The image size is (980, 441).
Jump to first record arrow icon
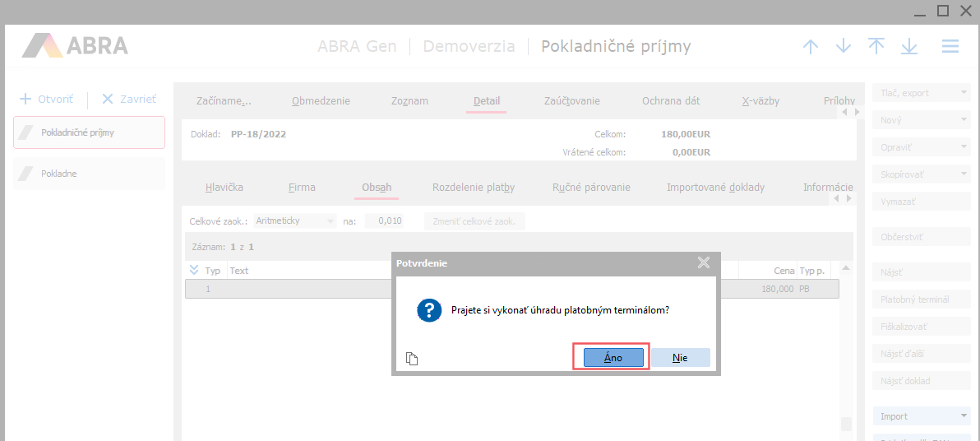[x=876, y=46]
